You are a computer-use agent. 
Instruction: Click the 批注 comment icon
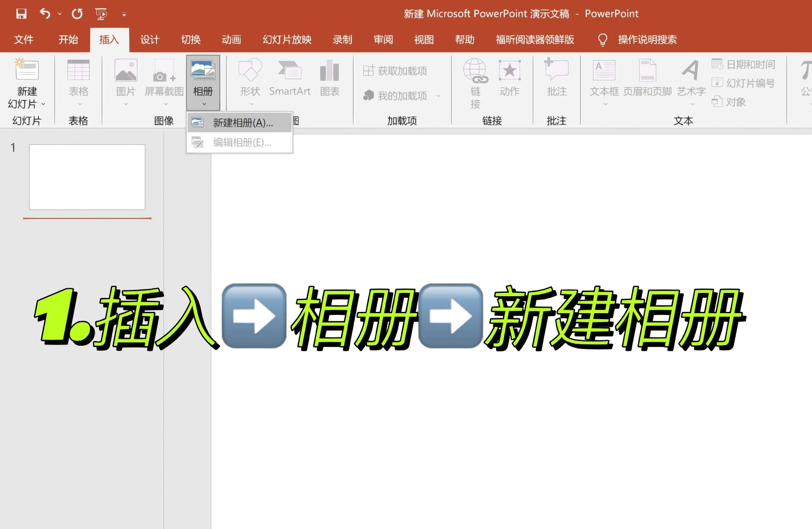tap(557, 70)
